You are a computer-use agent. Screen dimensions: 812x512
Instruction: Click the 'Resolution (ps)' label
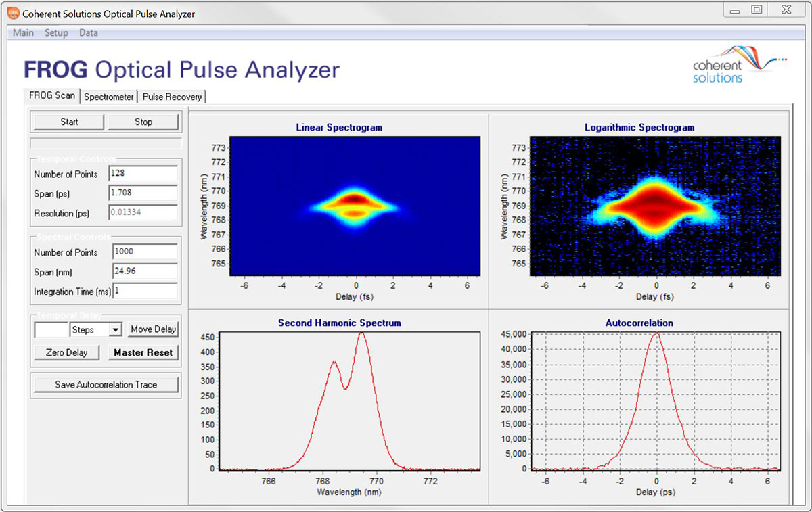pyautogui.click(x=62, y=213)
